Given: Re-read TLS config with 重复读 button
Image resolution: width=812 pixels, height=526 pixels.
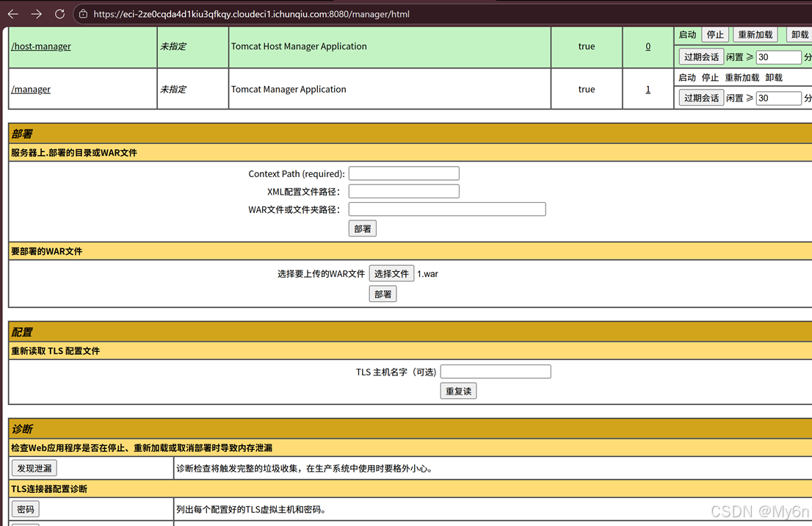Looking at the screenshot, I should point(458,391).
